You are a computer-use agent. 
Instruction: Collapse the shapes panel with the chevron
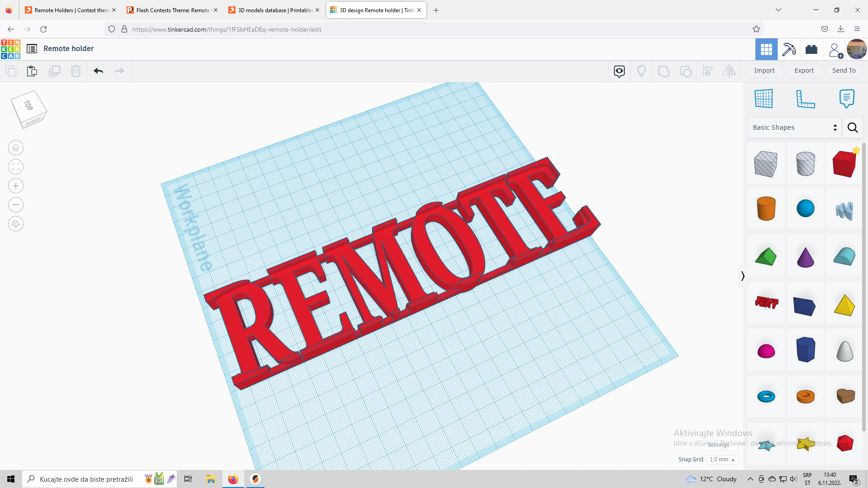pos(742,276)
